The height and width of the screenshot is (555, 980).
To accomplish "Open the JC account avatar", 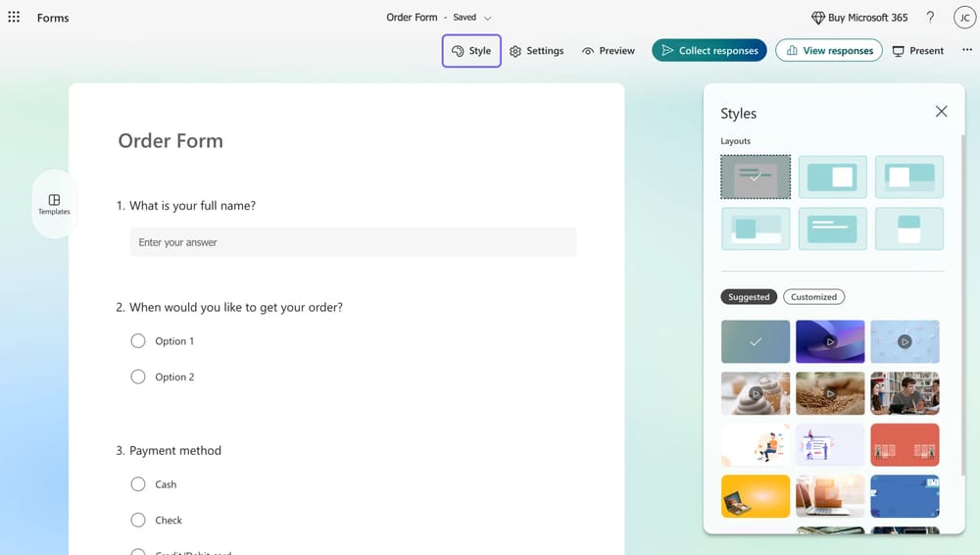I will click(x=964, y=18).
